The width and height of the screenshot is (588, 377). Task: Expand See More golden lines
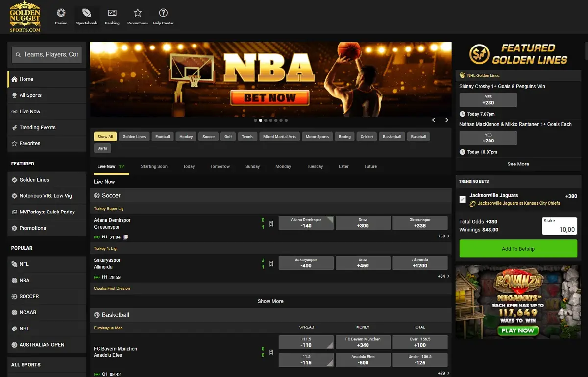click(x=518, y=164)
